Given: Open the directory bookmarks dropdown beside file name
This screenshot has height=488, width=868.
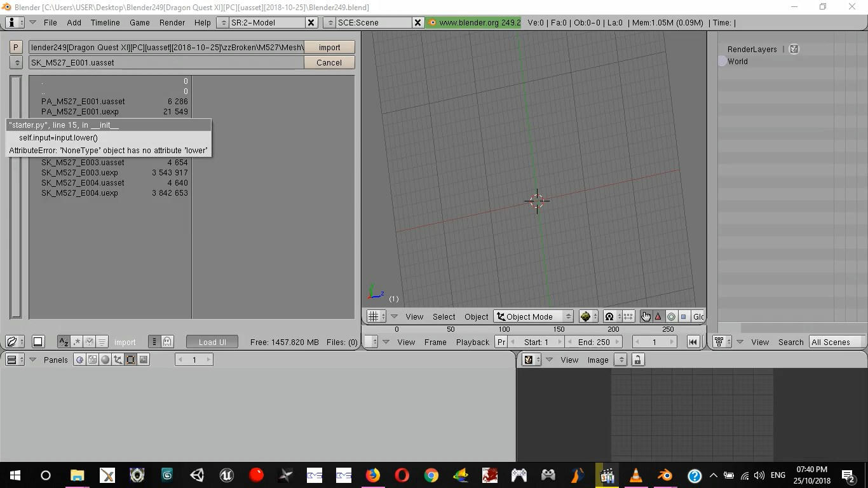Looking at the screenshot, I should click(x=16, y=62).
